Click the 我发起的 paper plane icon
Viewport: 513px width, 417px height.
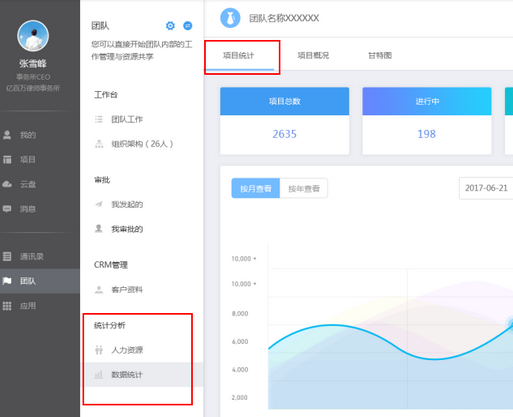[99, 204]
